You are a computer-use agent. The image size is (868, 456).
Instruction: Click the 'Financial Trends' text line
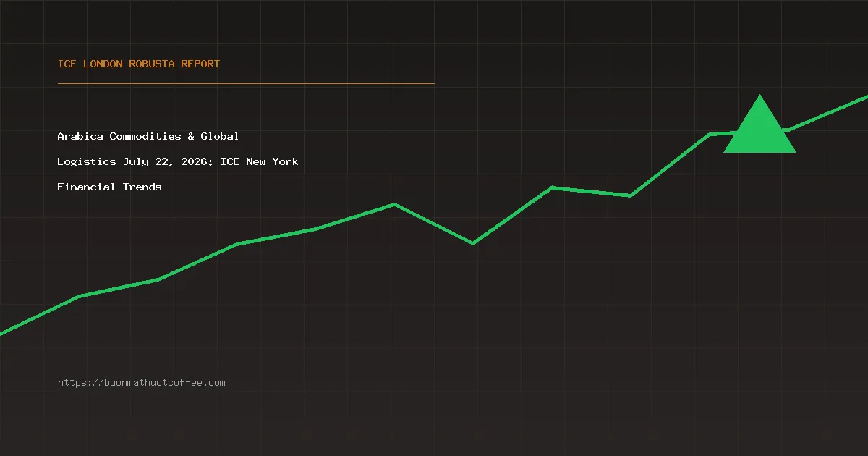pyautogui.click(x=110, y=187)
